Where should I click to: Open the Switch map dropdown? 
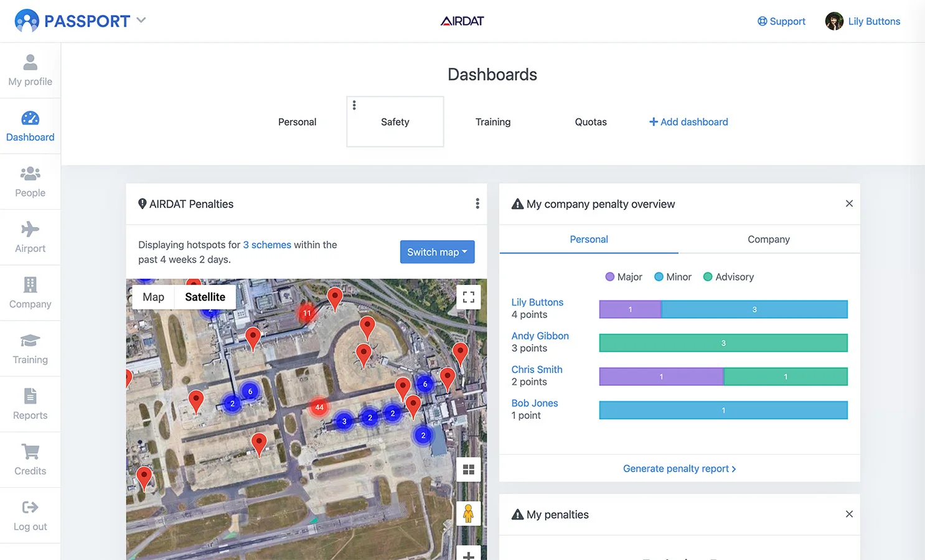pyautogui.click(x=437, y=252)
